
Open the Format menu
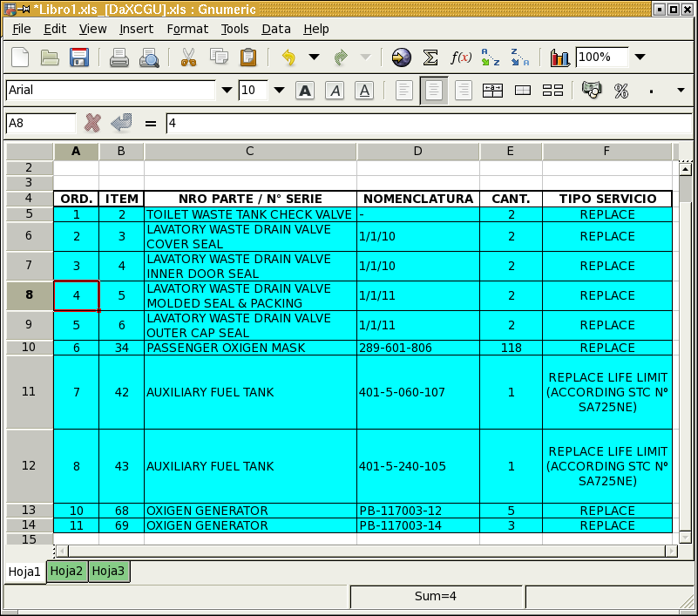pyautogui.click(x=187, y=29)
